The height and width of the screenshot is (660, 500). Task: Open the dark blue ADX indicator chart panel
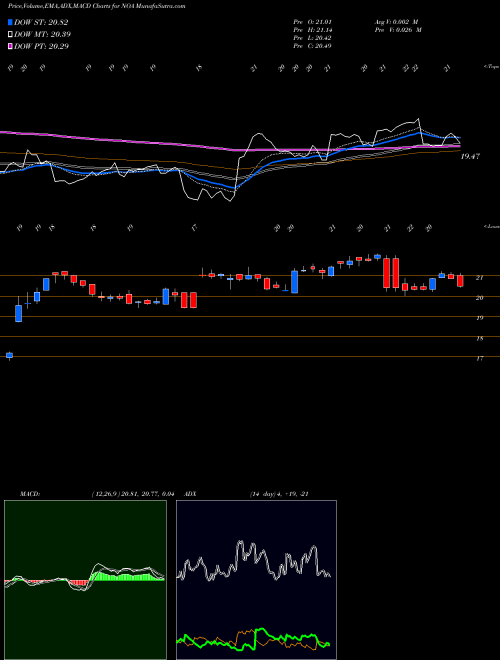256,580
